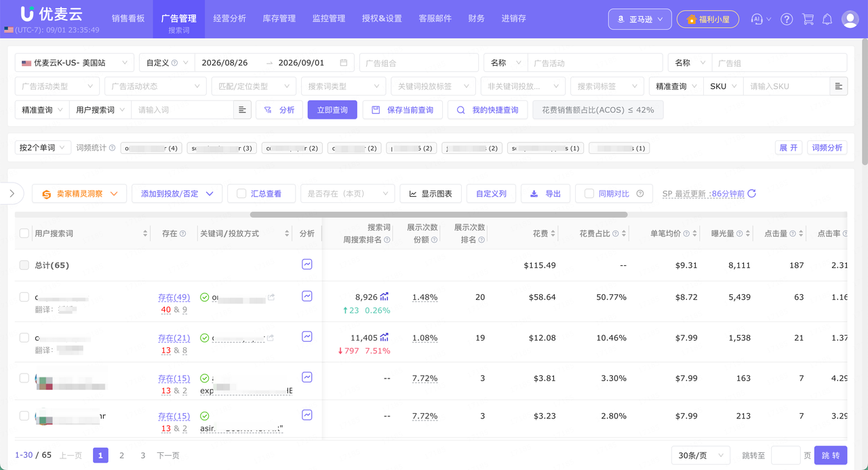The height and width of the screenshot is (470, 868).
Task: Click the 福利小屋 button
Action: tap(708, 19)
